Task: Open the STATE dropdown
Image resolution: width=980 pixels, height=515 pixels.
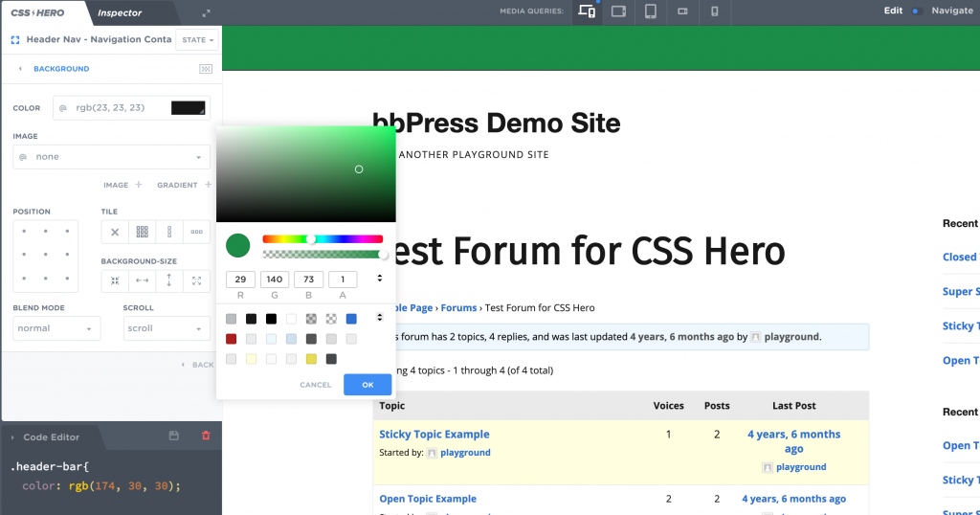Action: coord(197,40)
